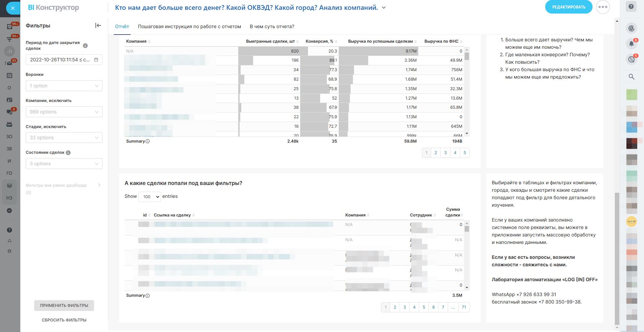The width and height of the screenshot is (644, 332).
Task: Show info for Состоянии сделок filter
Action: pyautogui.click(x=68, y=153)
